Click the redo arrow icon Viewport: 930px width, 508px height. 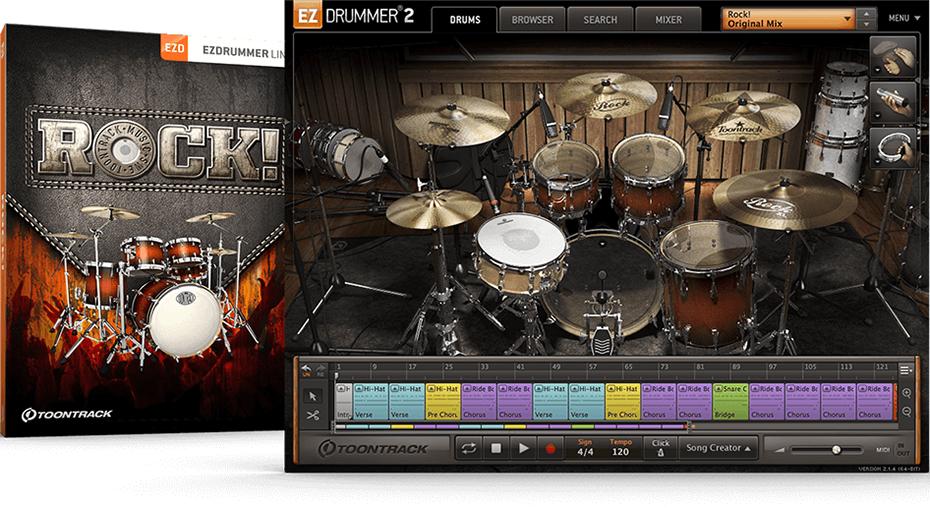pyautogui.click(x=321, y=369)
